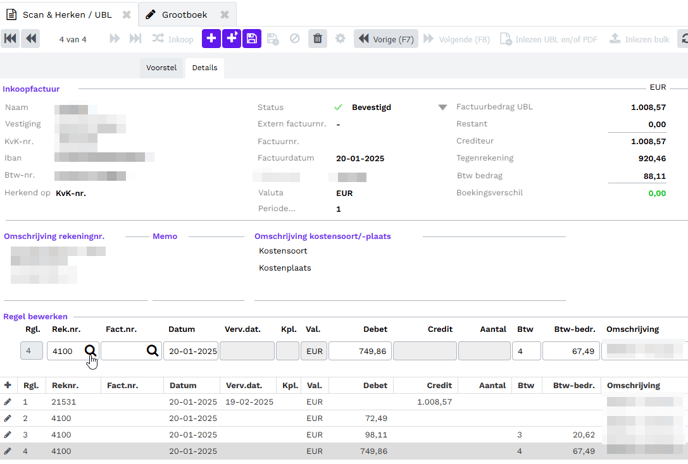Click the greyed save-and-lock icon
688x464 pixels.
(273, 39)
